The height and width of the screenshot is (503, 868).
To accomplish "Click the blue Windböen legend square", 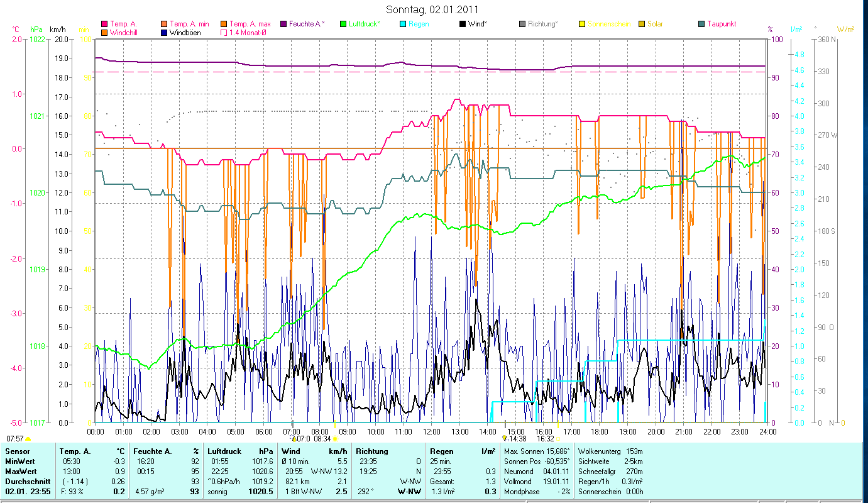I will tap(163, 33).
